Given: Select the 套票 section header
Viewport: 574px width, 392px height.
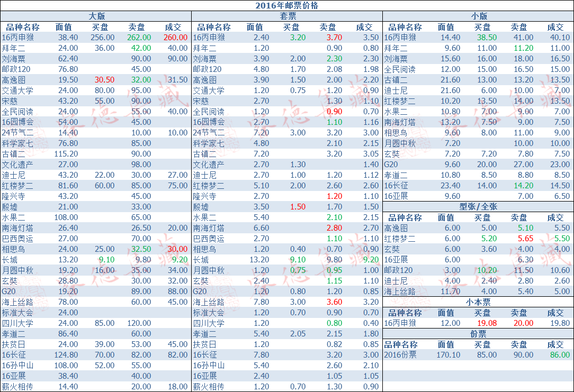Looking at the screenshot, I should click(x=288, y=16).
